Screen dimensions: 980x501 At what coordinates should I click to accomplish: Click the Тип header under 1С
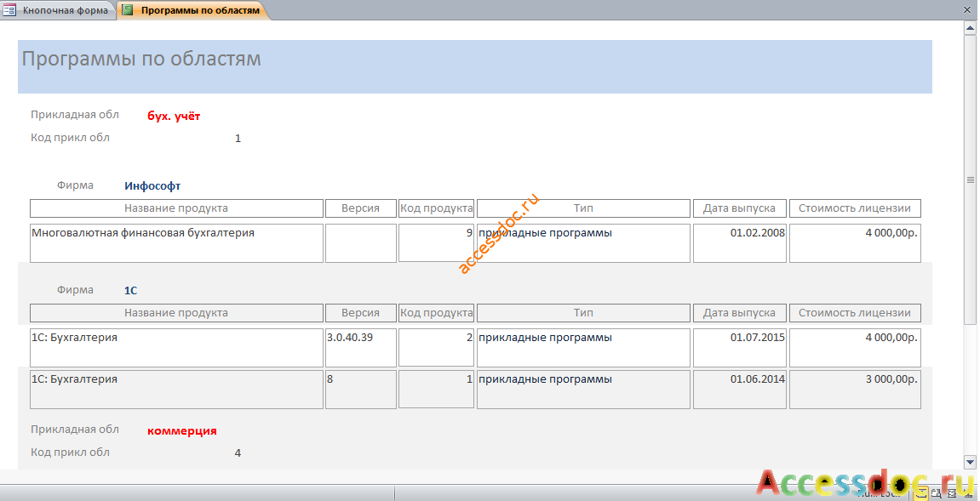click(583, 313)
